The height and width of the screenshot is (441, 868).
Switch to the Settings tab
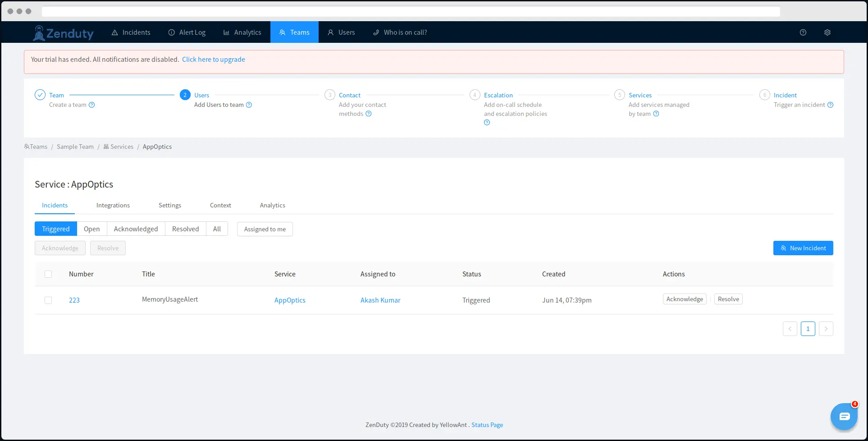pos(170,205)
